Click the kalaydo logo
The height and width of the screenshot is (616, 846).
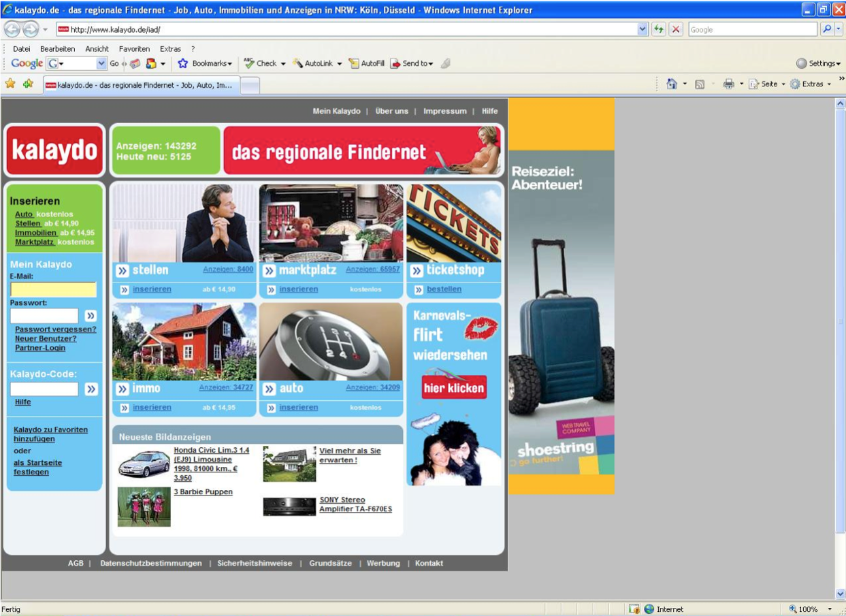(x=54, y=150)
